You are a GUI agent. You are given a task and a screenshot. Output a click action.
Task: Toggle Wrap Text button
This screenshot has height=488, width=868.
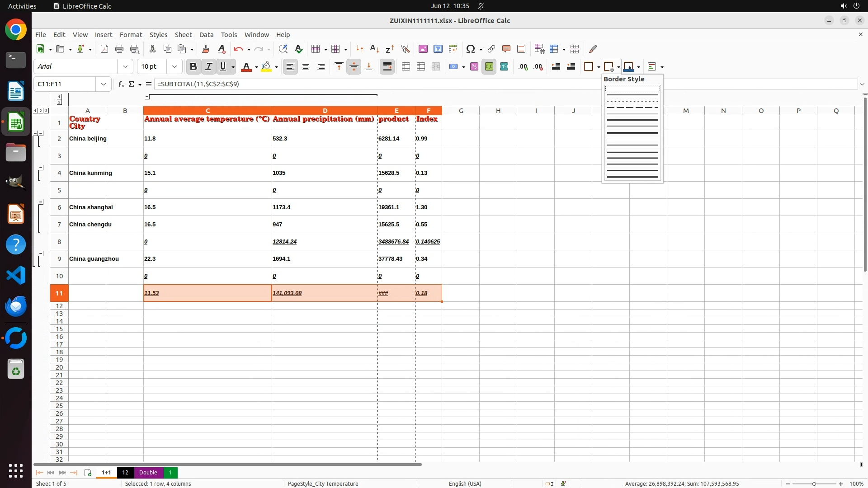(387, 66)
